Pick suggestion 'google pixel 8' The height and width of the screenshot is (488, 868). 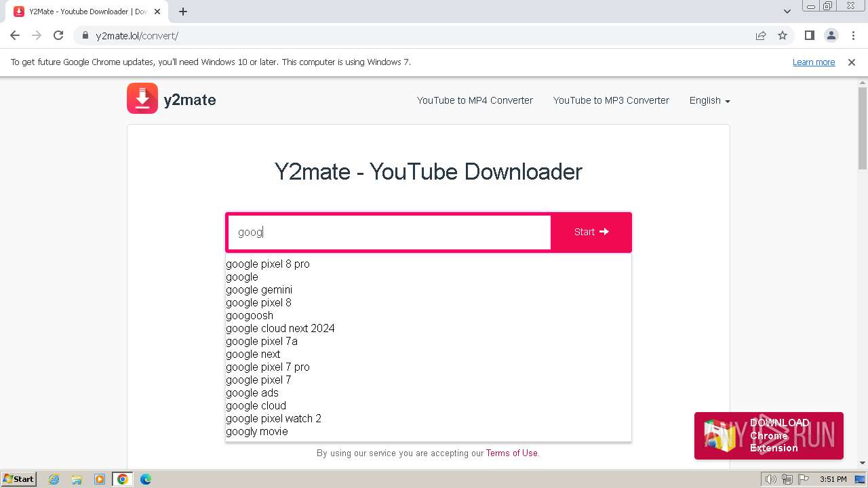[x=258, y=302]
